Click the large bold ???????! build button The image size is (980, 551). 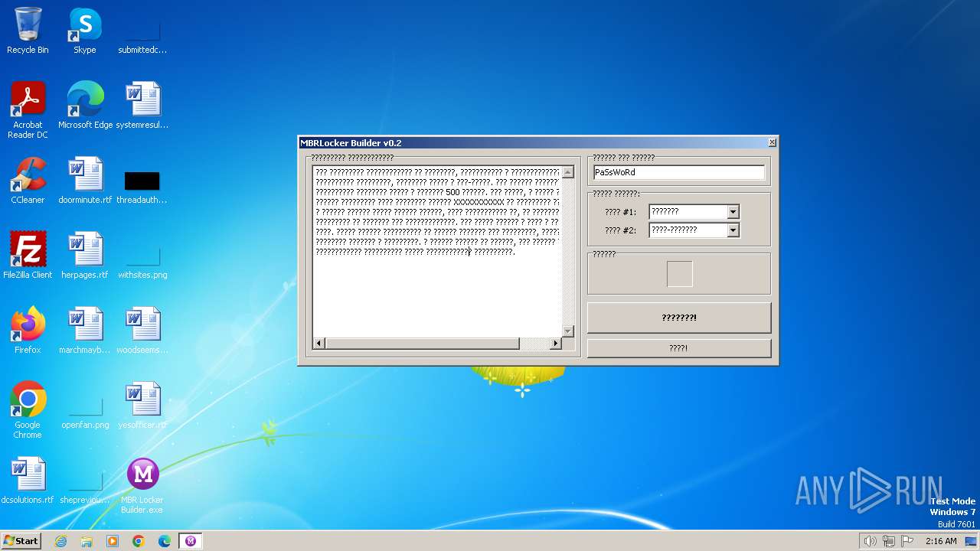(678, 318)
